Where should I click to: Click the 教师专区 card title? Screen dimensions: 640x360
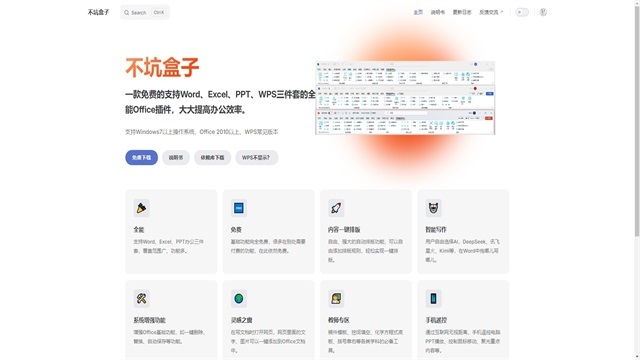point(339,320)
